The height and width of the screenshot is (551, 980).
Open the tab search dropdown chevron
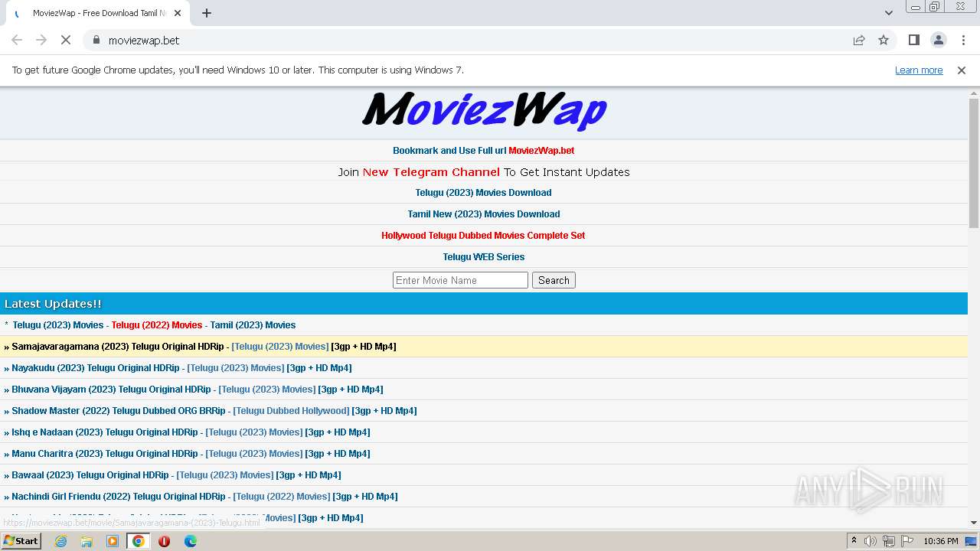coord(888,13)
